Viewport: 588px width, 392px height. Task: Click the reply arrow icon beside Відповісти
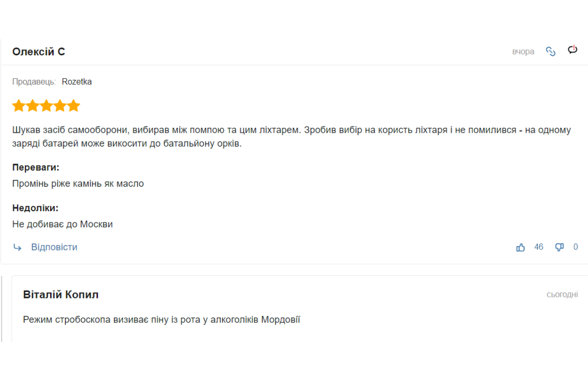[x=18, y=247]
